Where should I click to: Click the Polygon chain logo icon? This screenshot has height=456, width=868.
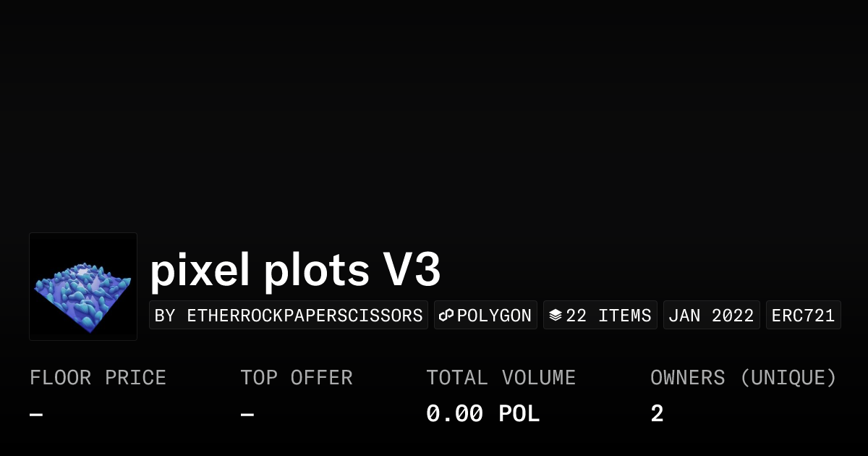click(x=446, y=316)
